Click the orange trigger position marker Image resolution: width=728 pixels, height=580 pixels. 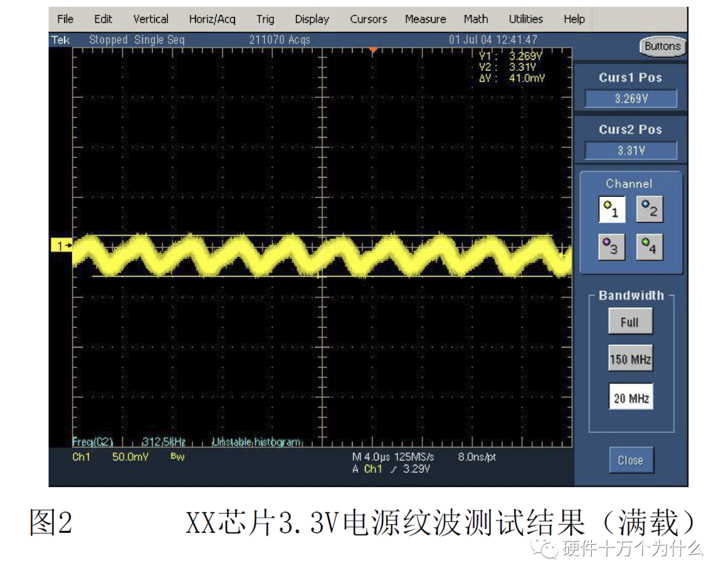(x=373, y=50)
